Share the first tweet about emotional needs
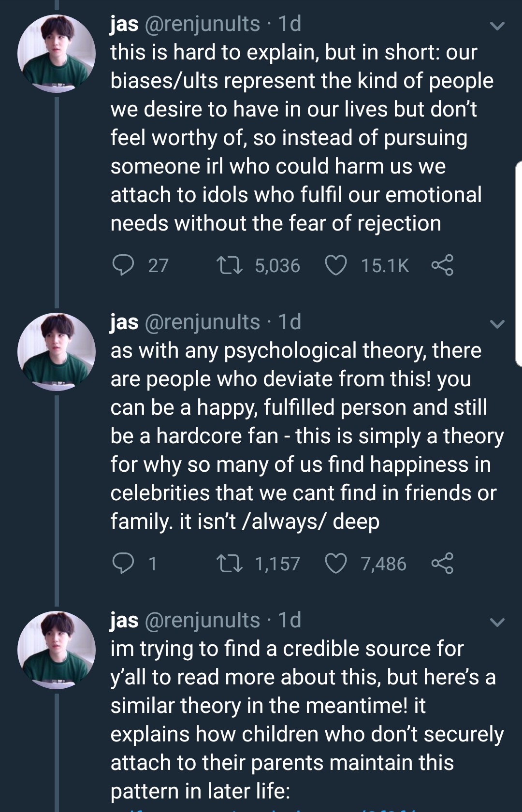Screen dimensions: 522x812 coord(442,265)
